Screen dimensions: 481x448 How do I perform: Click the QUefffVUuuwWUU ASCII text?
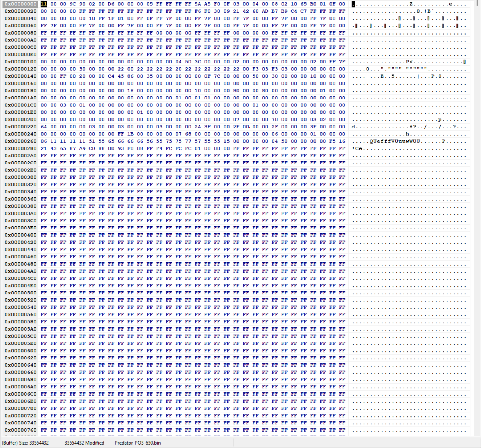(395, 141)
